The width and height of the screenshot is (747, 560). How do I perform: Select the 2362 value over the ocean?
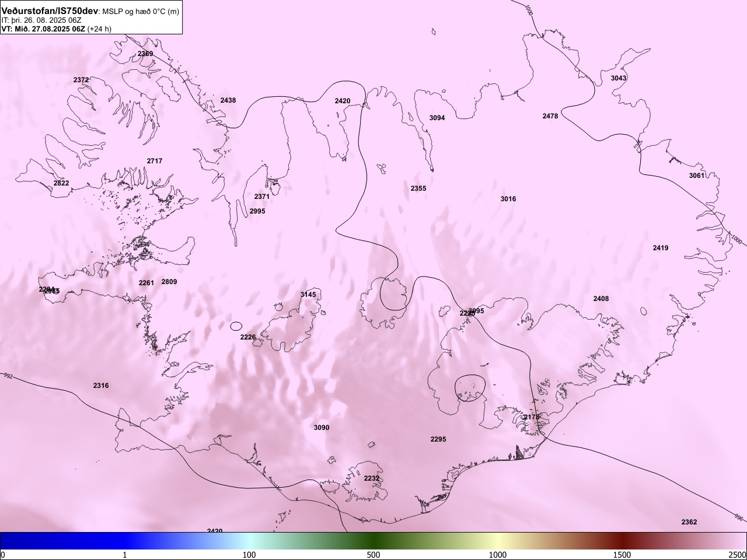(x=689, y=522)
